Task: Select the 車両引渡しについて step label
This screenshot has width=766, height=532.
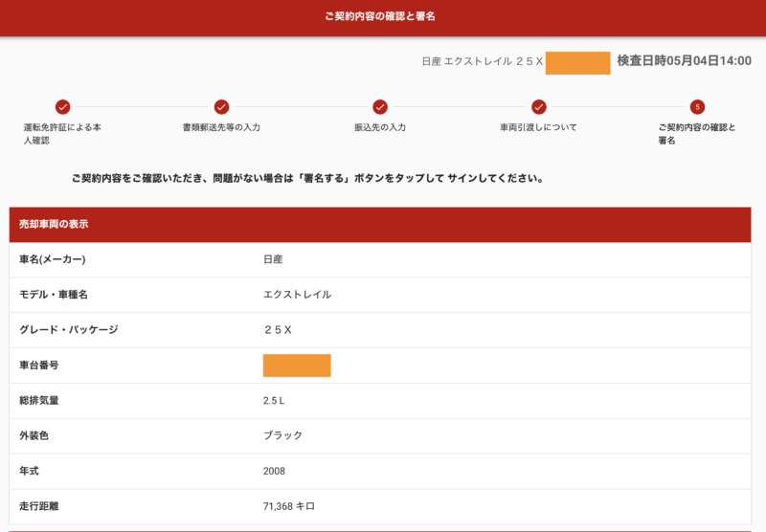Action: pos(538,127)
